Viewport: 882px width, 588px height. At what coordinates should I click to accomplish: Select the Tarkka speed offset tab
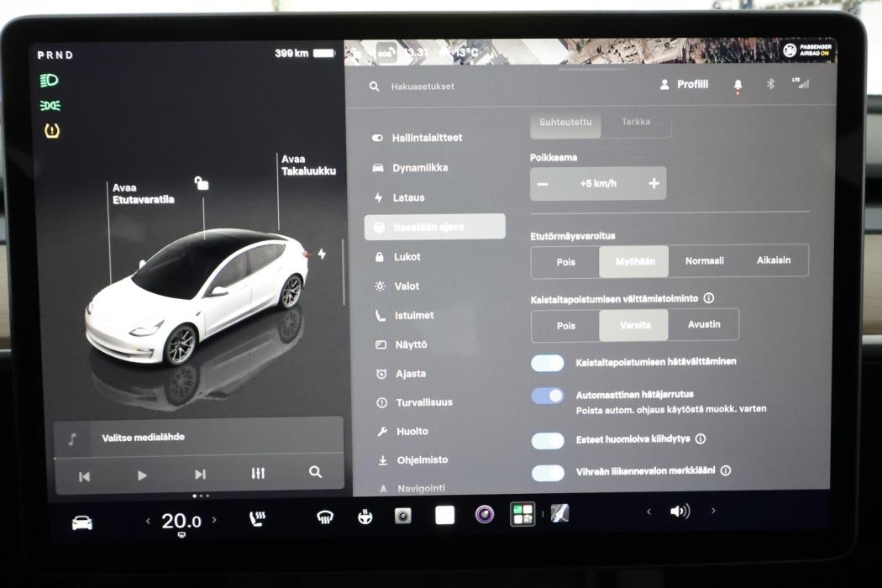tap(636, 122)
